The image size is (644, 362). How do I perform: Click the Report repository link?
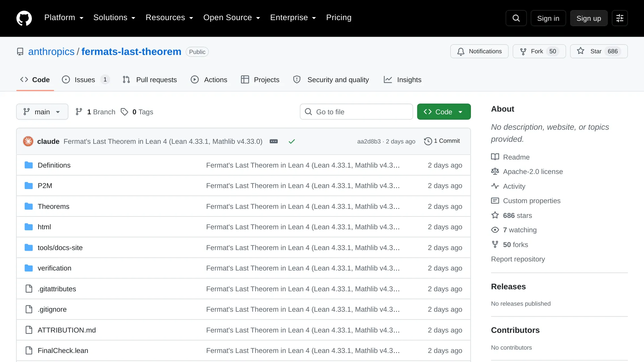(x=518, y=259)
